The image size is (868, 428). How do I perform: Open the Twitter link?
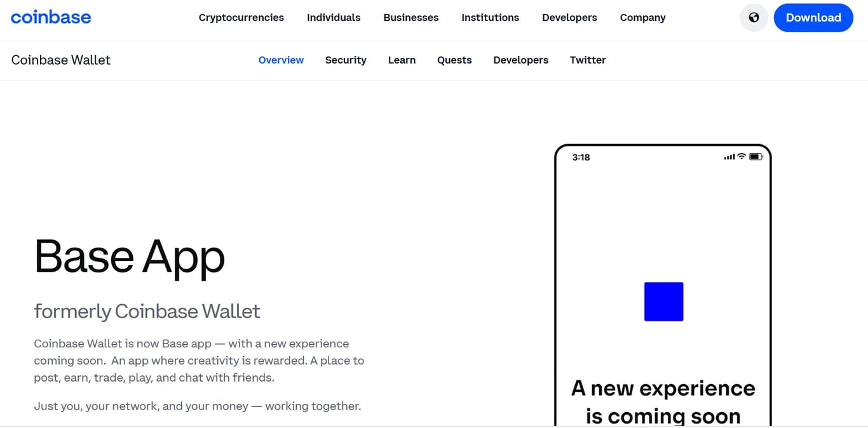tap(587, 60)
